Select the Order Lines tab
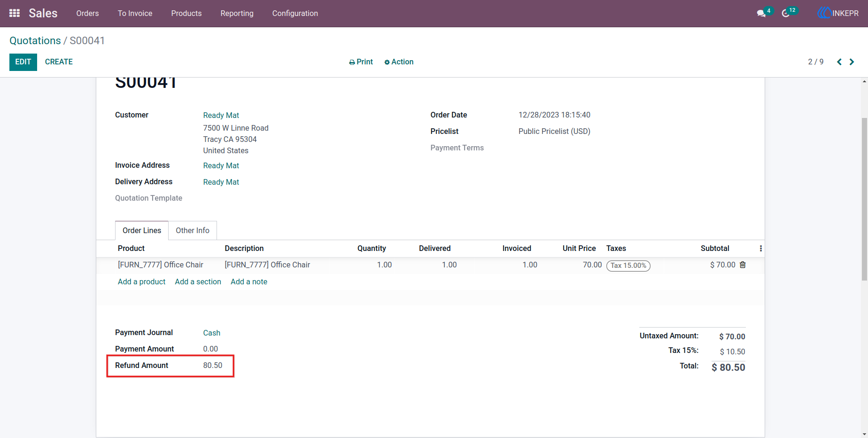Image resolution: width=868 pixels, height=438 pixels. click(142, 230)
